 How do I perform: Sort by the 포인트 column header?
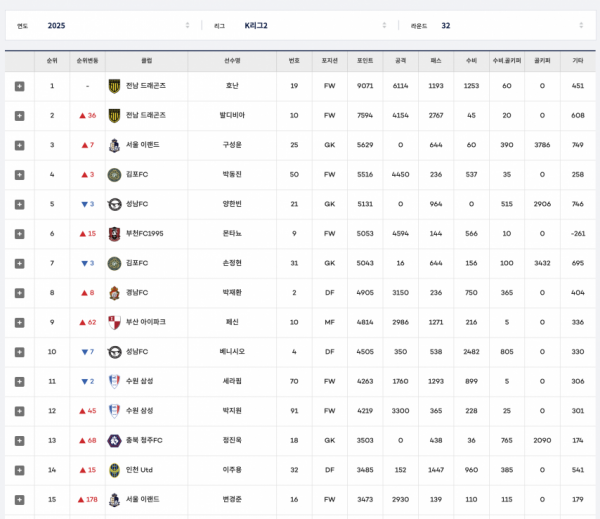point(365,60)
